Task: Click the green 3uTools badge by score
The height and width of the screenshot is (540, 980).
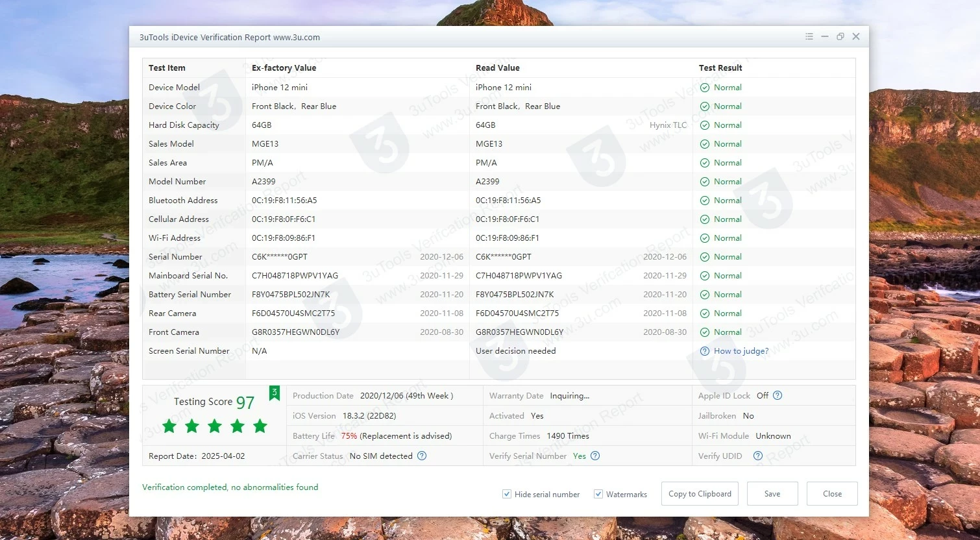Action: pyautogui.click(x=275, y=393)
